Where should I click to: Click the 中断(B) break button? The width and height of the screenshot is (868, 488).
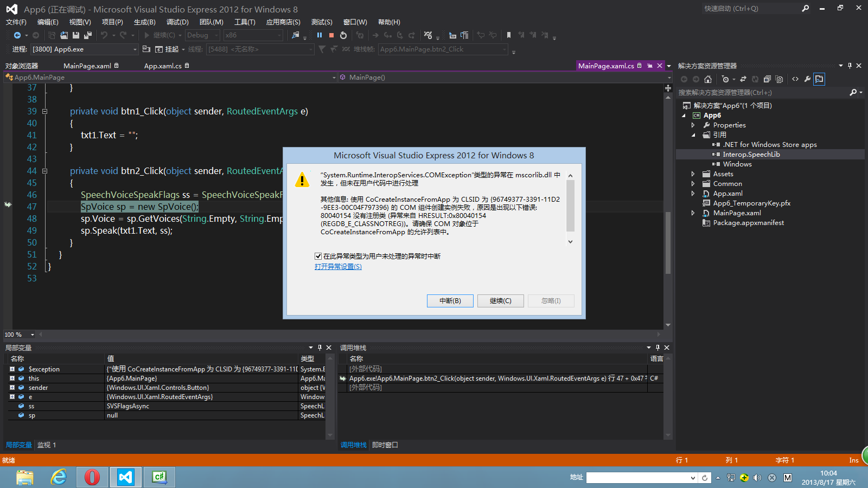[450, 301]
